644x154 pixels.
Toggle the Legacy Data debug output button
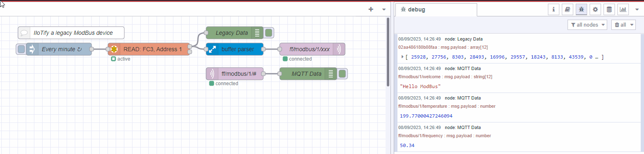[269, 33]
